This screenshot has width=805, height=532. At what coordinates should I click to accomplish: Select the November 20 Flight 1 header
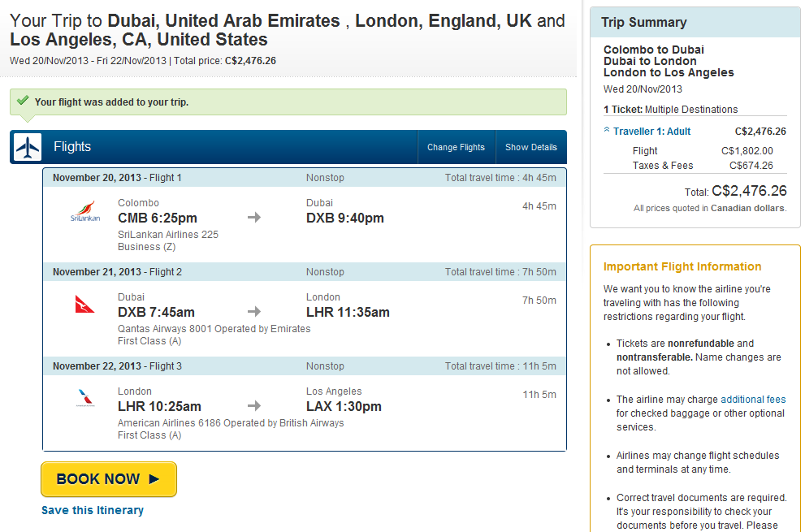point(117,178)
